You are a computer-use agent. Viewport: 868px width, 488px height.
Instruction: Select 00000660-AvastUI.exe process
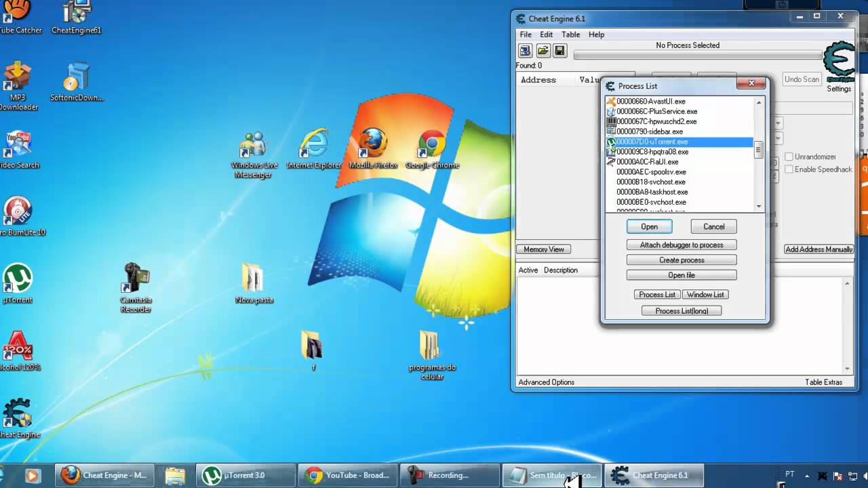pyautogui.click(x=679, y=102)
